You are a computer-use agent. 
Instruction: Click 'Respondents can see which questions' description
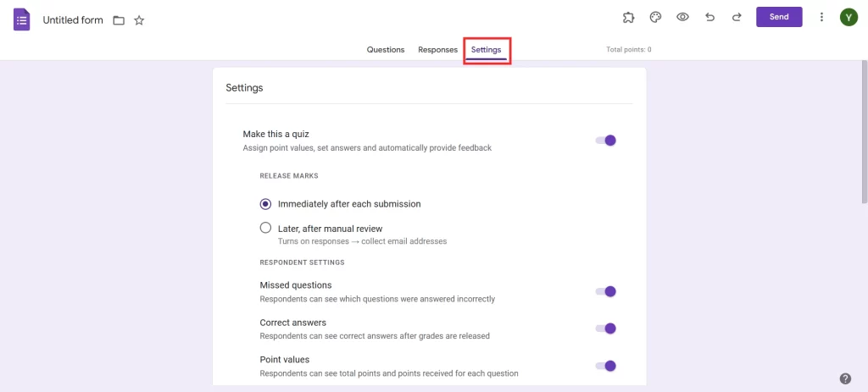tap(377, 299)
